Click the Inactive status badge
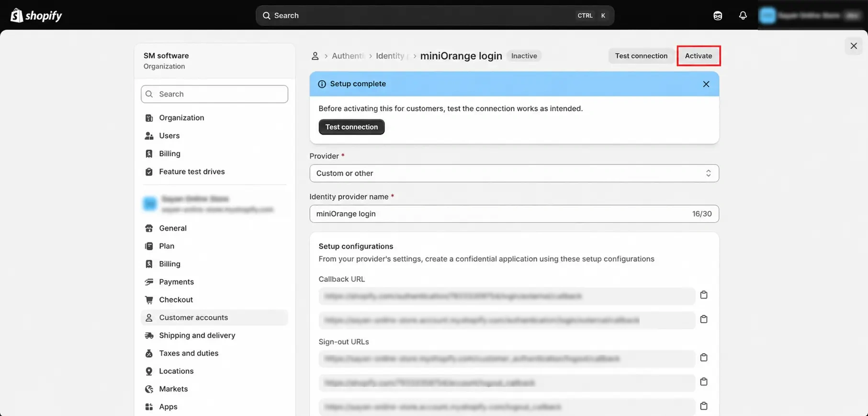Screen dimensions: 868x416 click(524, 56)
